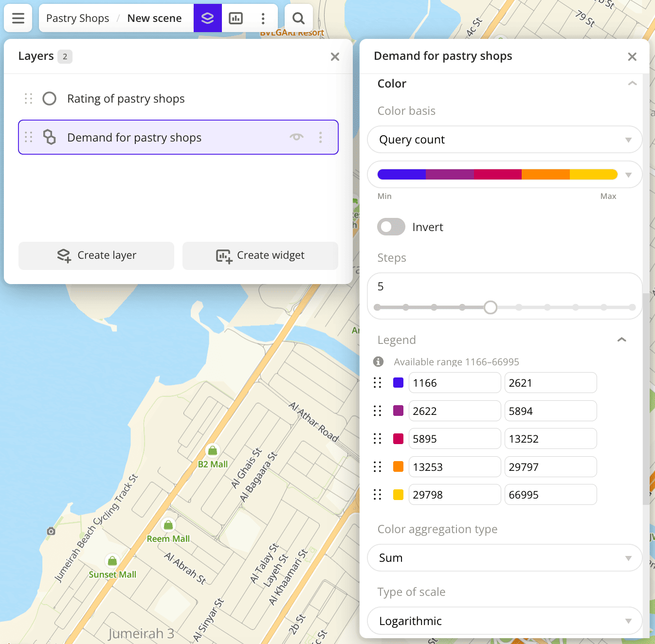Open the scene three-dot options menu

pos(263,18)
